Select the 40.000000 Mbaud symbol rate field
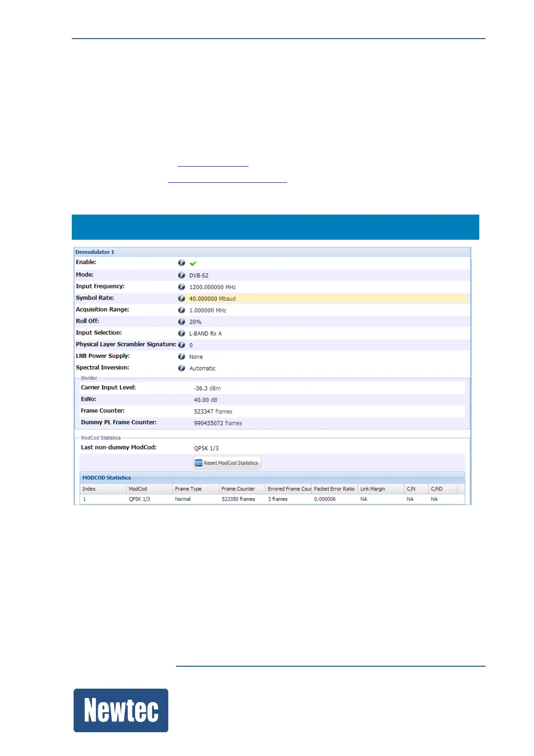This screenshot has width=534, height=756. pyautogui.click(x=328, y=299)
